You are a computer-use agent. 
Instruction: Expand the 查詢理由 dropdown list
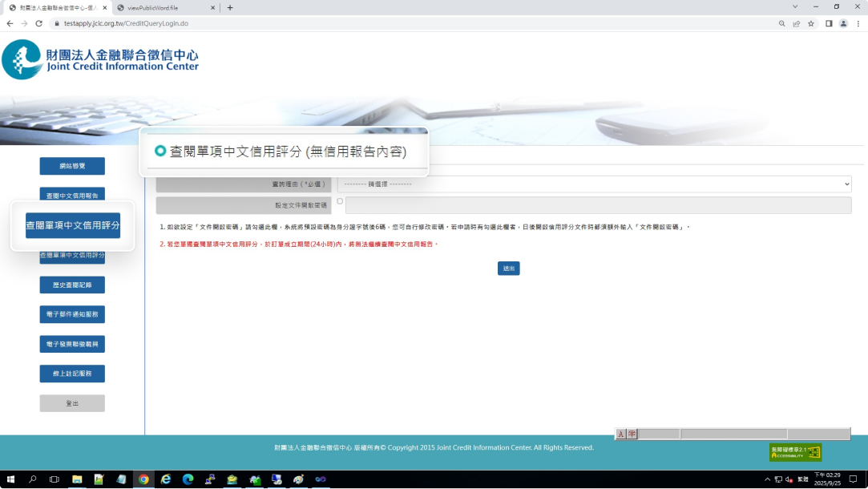[594, 184]
